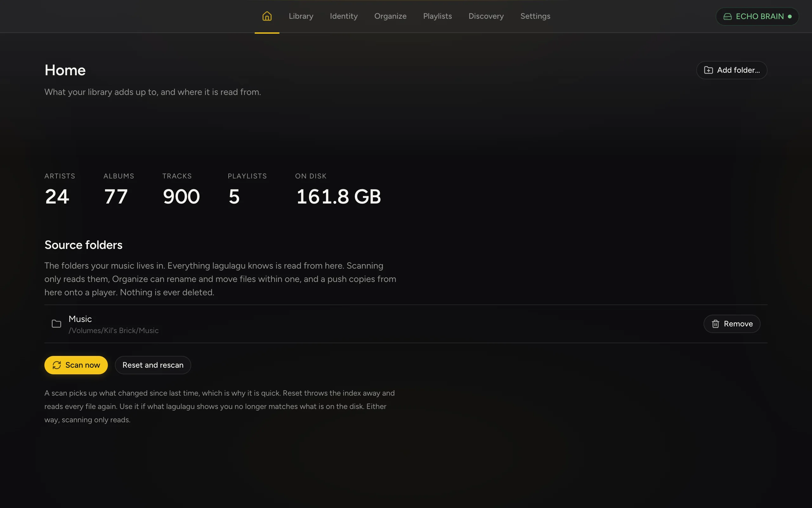This screenshot has width=812, height=508.
Task: Go to the Organize tab
Action: [390, 16]
